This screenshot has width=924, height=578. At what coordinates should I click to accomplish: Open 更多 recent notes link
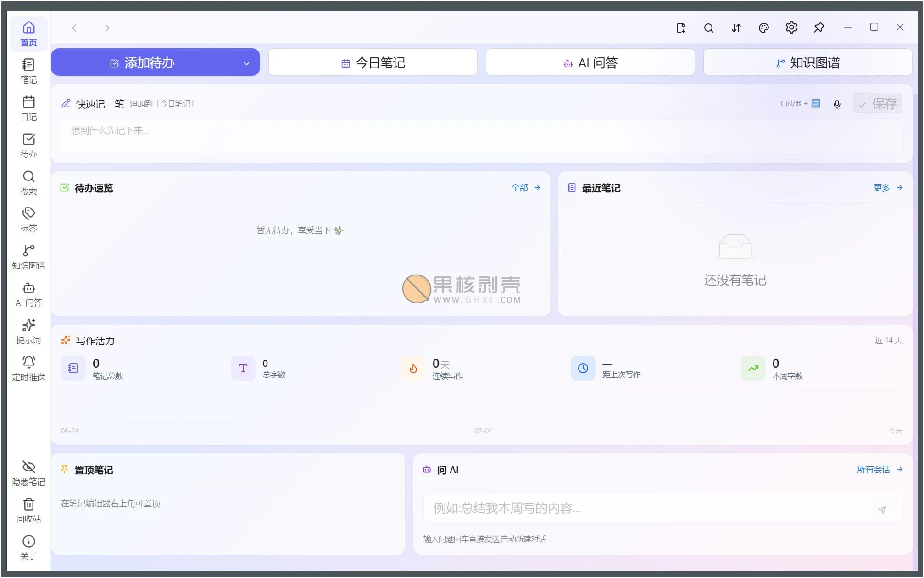tap(888, 188)
